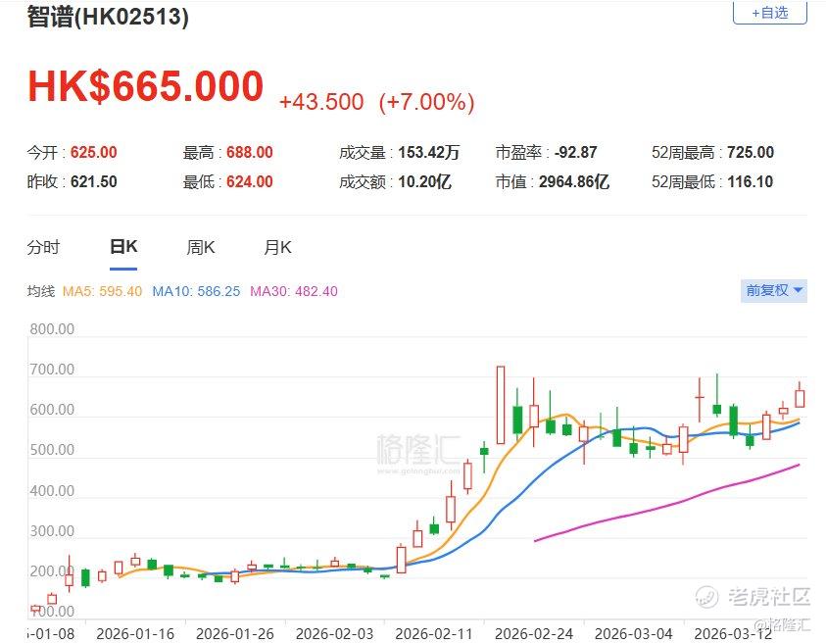Click the MA10: 586.25 indicator label

tap(196, 291)
